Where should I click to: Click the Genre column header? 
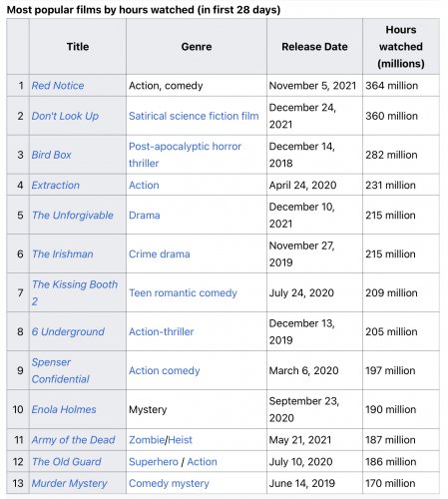[197, 47]
